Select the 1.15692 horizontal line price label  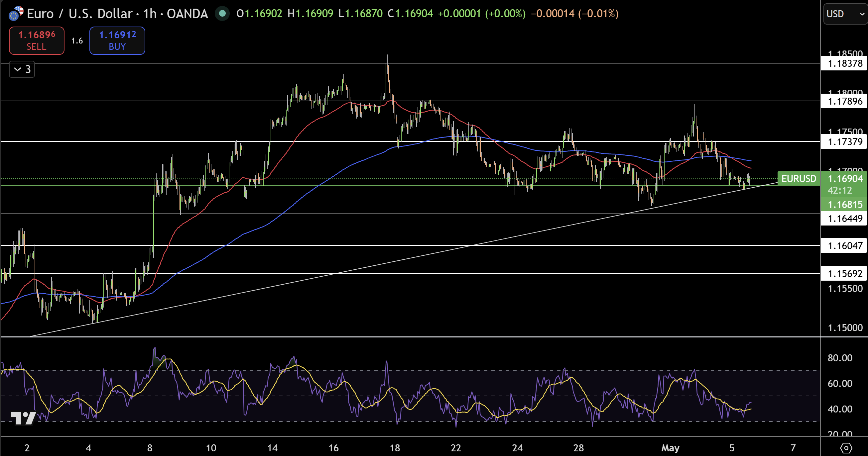(x=844, y=274)
